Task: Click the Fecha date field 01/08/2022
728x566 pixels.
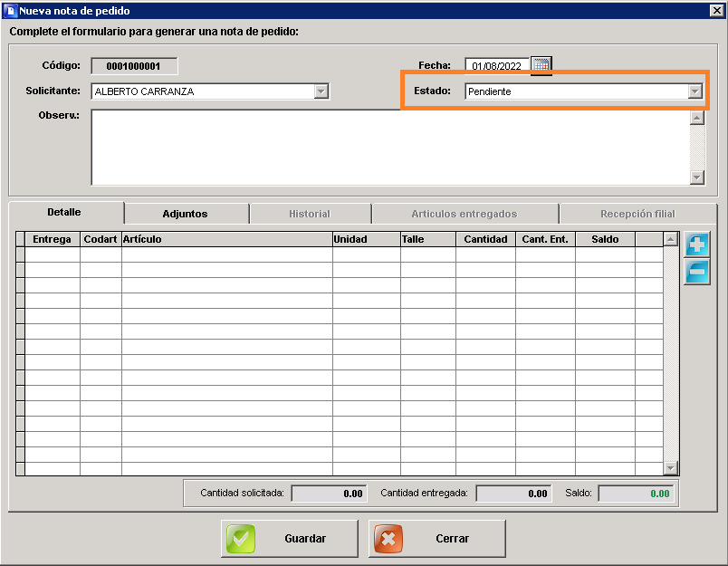Action: [496, 66]
